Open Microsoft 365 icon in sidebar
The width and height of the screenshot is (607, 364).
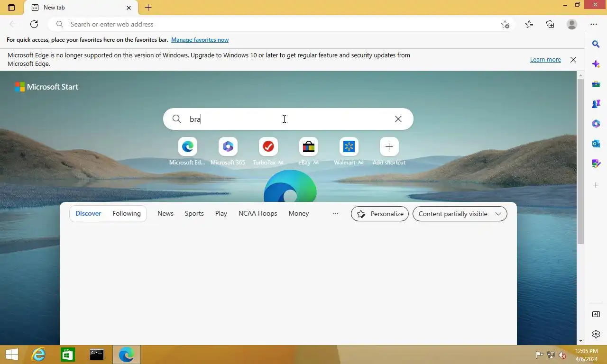click(596, 124)
